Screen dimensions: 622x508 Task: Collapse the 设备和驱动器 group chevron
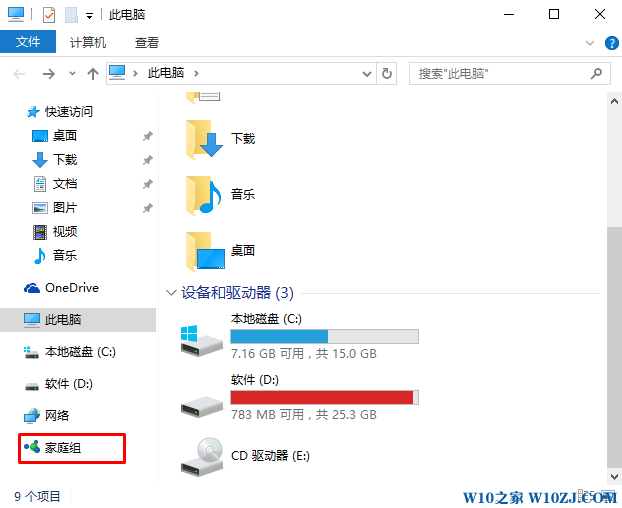click(x=171, y=293)
